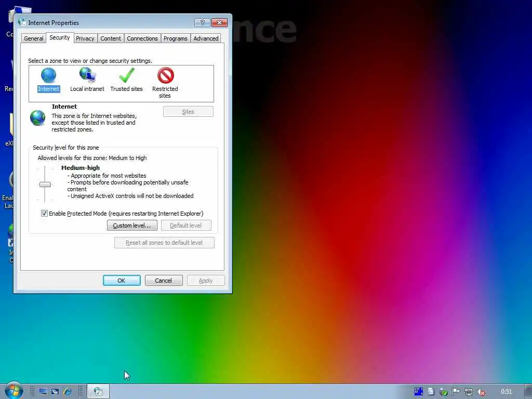
Task: Switch to the Programs tab
Action: point(176,38)
